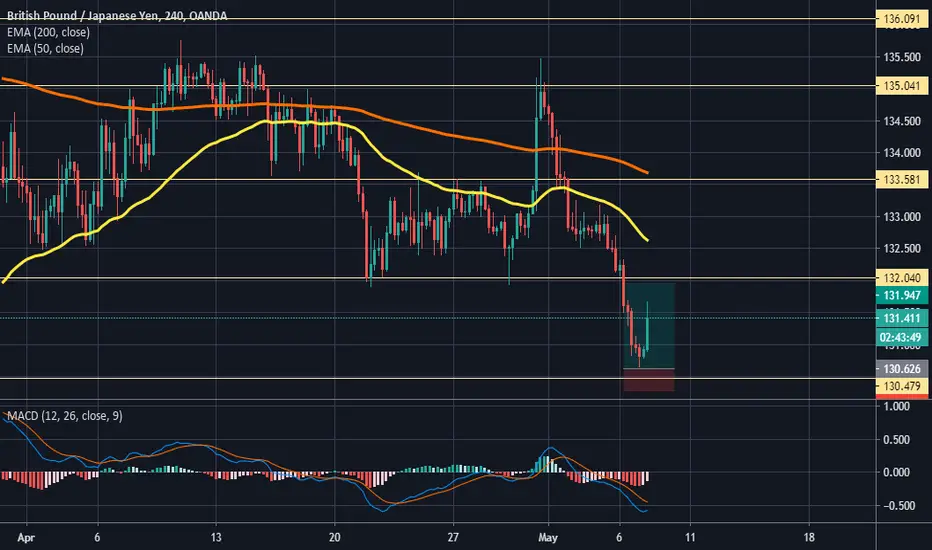932x550 pixels.
Task: Click the 27 date label on time axis
Action: [453, 538]
